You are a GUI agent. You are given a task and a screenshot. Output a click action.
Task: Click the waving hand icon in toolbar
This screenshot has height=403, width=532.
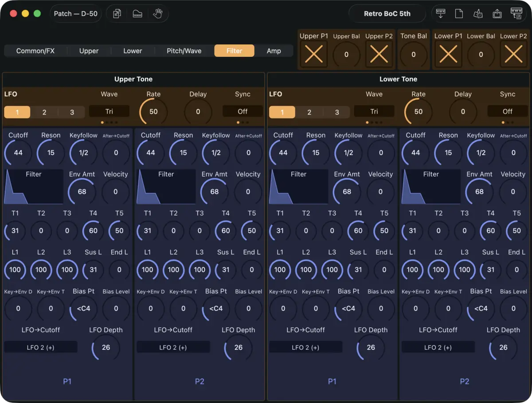tap(158, 14)
